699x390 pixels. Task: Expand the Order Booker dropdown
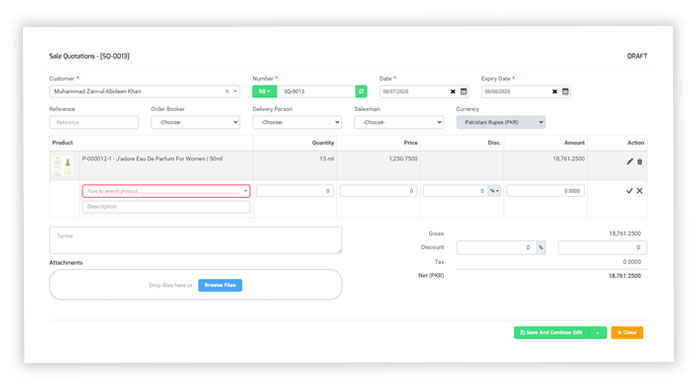tap(195, 122)
